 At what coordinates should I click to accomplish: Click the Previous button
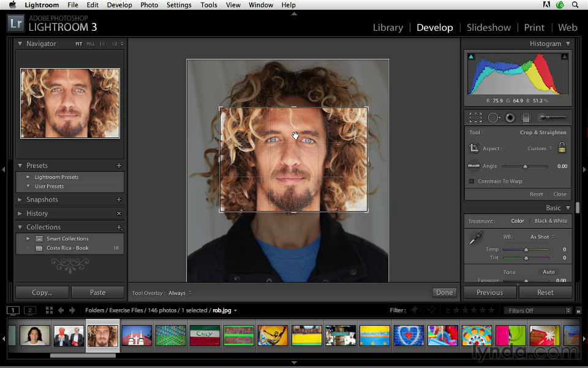(x=490, y=293)
